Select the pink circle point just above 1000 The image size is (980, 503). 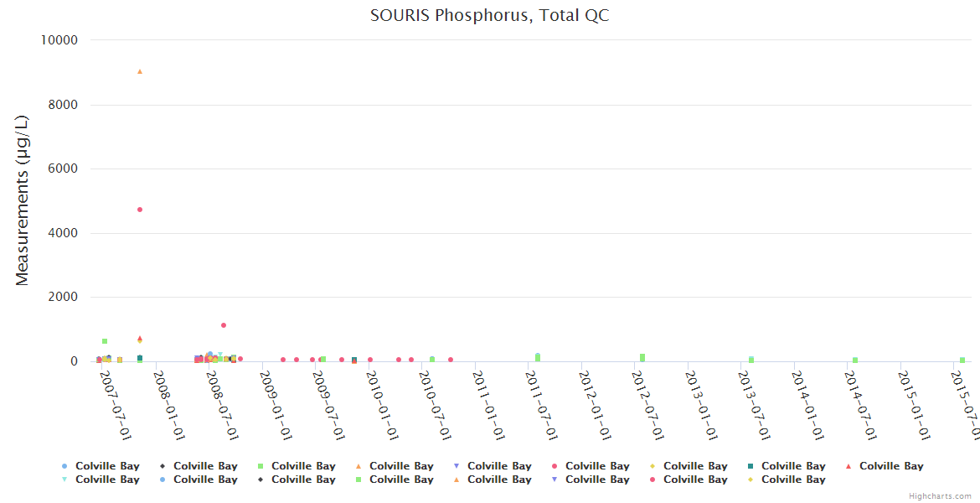tap(224, 325)
